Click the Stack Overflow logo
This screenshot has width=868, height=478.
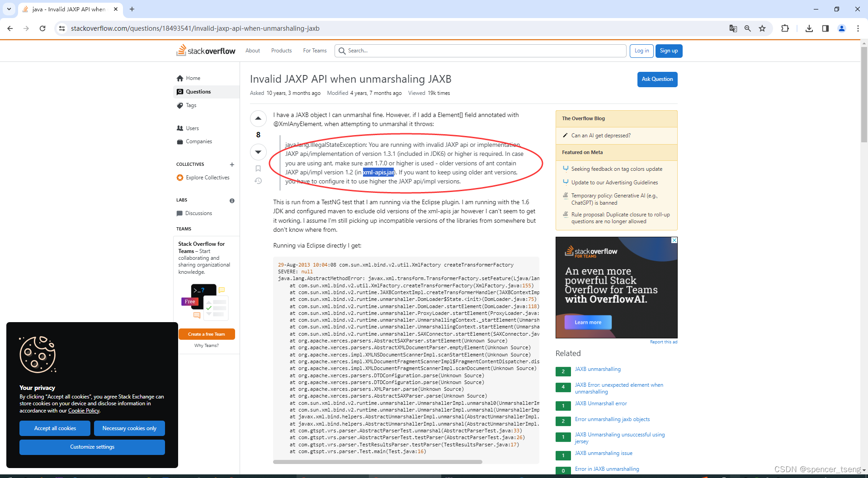(x=206, y=50)
